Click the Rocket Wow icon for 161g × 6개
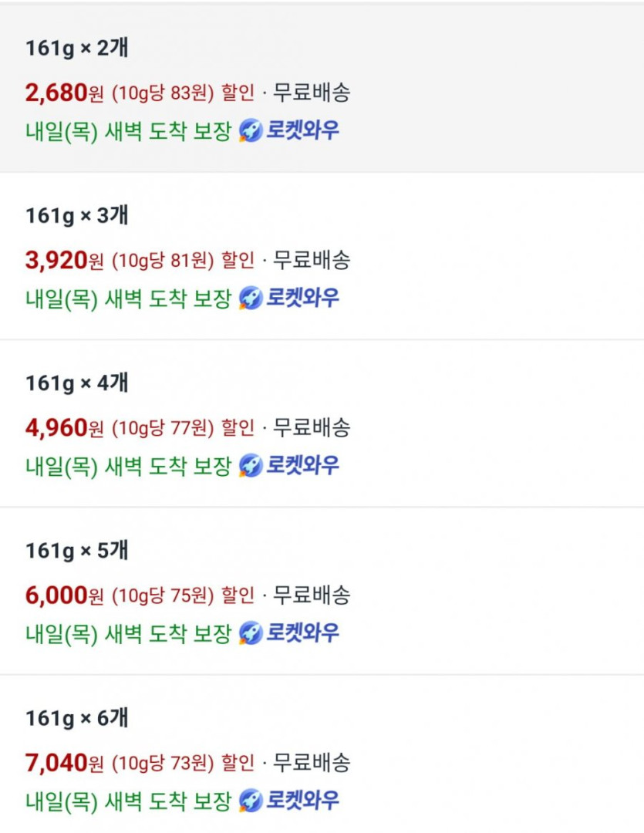644x833 pixels. [x=251, y=801]
